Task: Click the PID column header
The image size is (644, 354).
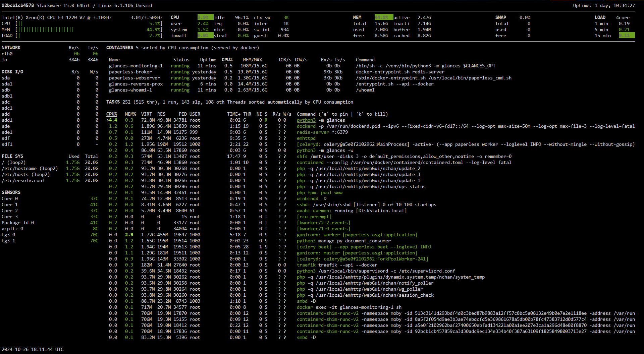Action: click(x=183, y=114)
